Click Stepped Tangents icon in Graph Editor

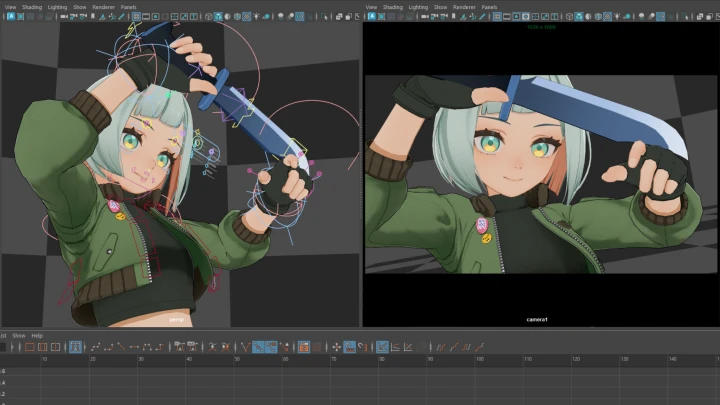[x=160, y=347]
